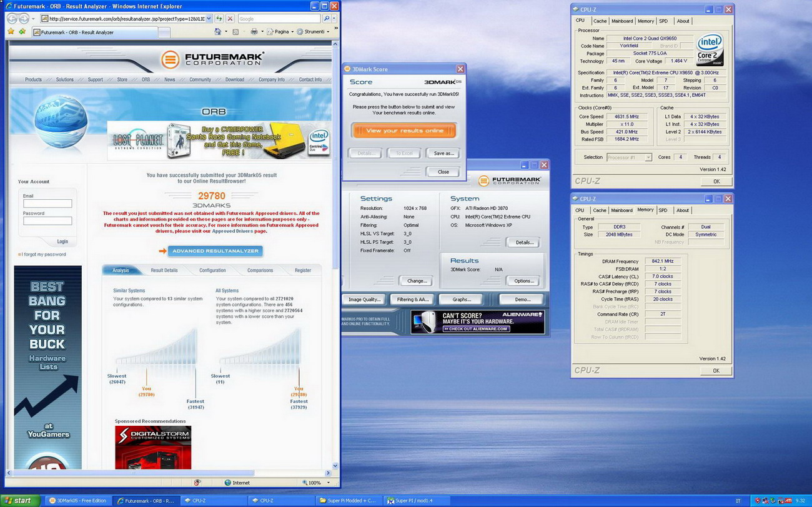Click the Filtering & AA... button

[x=413, y=300]
